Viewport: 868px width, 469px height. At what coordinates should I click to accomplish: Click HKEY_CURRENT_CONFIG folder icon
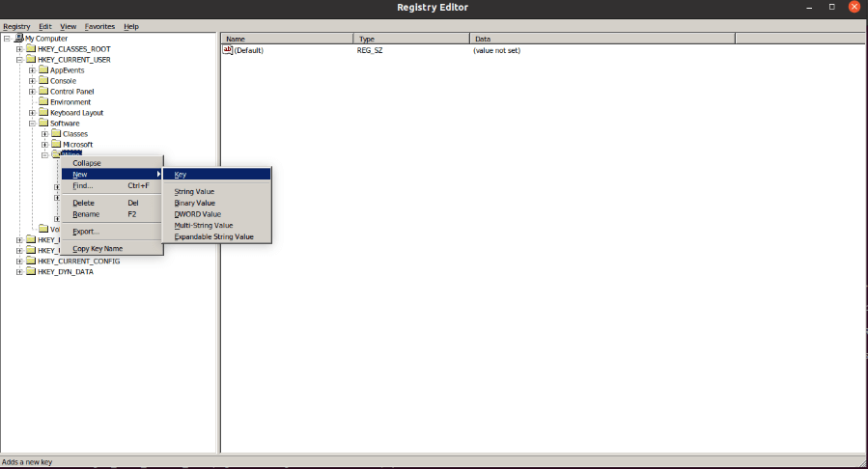point(31,261)
